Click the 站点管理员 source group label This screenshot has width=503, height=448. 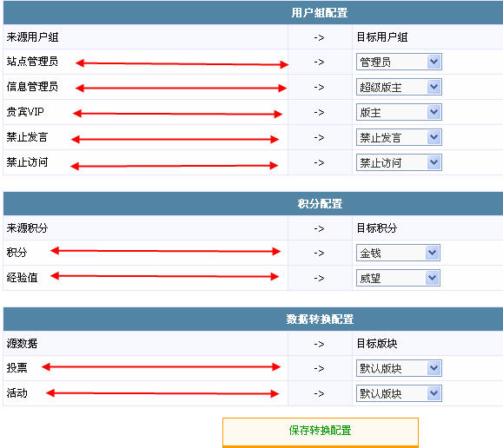coord(32,61)
